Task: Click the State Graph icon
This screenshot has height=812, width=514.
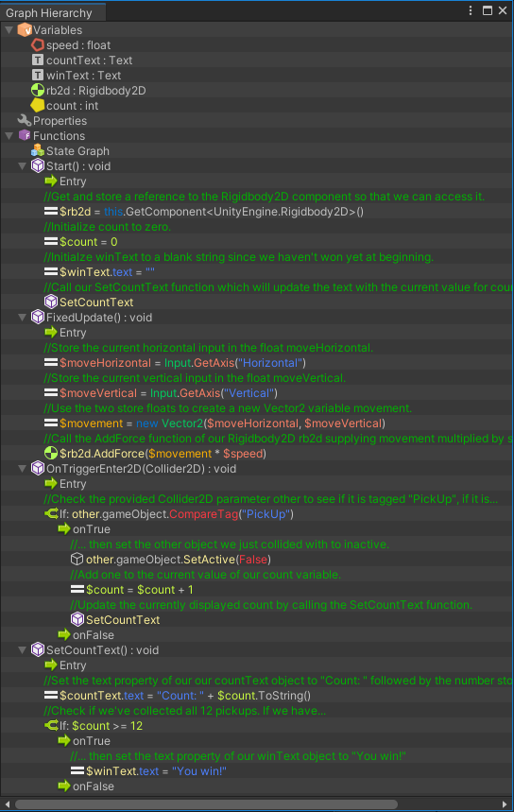Action: (x=38, y=150)
